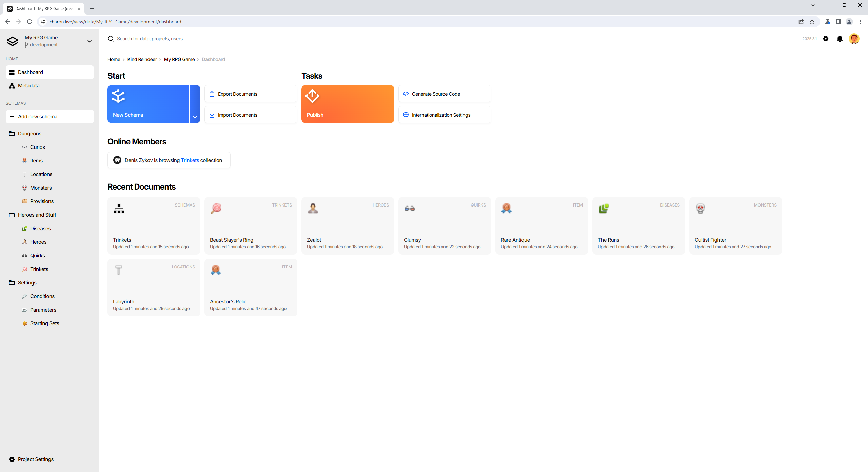This screenshot has width=868, height=472.
Task: Open the settings gear in top bar
Action: 826,39
